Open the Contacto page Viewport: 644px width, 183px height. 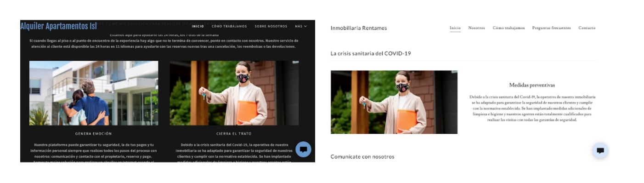point(587,28)
